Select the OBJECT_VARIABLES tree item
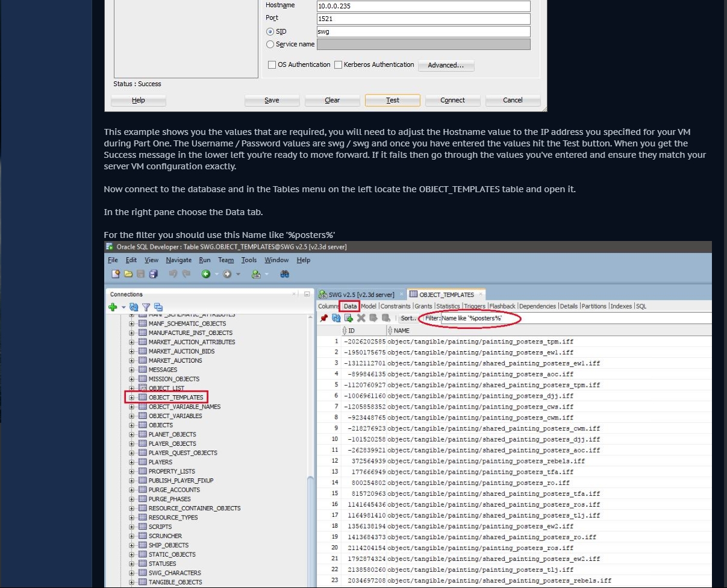 175,416
